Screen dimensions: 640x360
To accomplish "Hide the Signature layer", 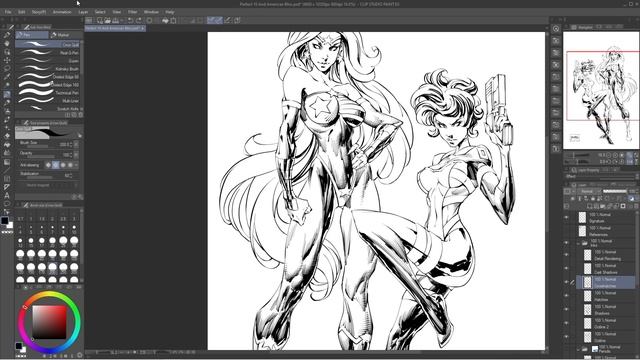I will 566,218.
